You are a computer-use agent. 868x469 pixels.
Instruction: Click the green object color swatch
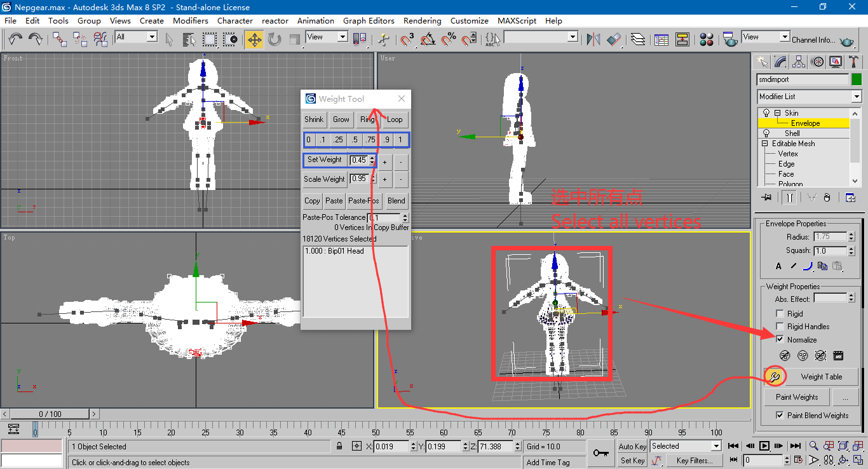tap(857, 80)
